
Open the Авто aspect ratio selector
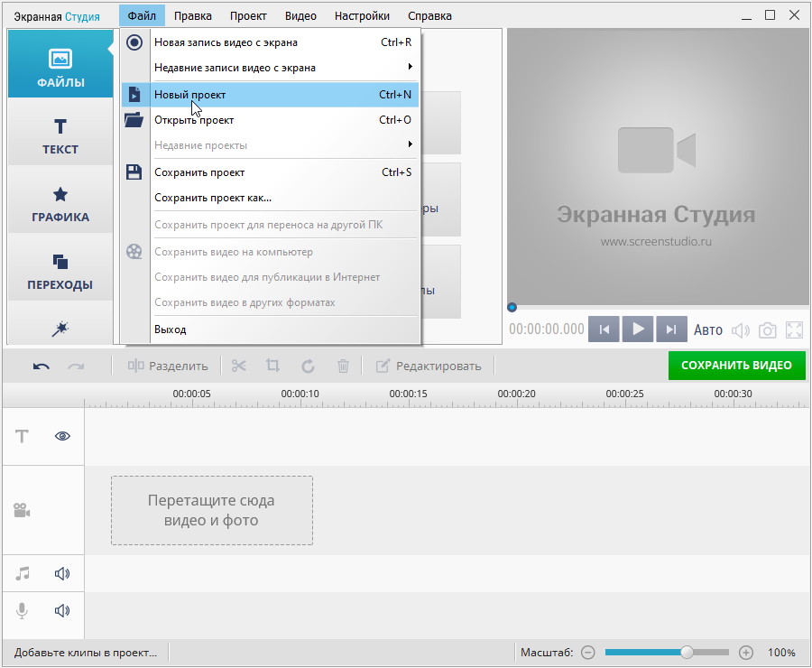[x=708, y=330]
